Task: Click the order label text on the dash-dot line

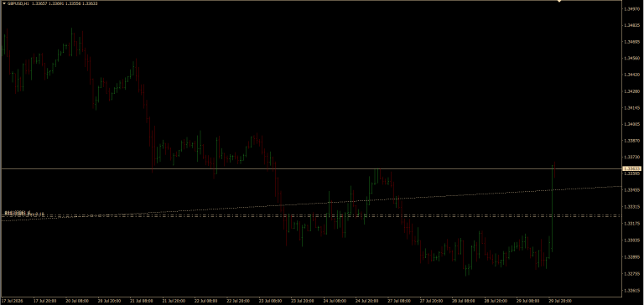Action: pos(24,213)
